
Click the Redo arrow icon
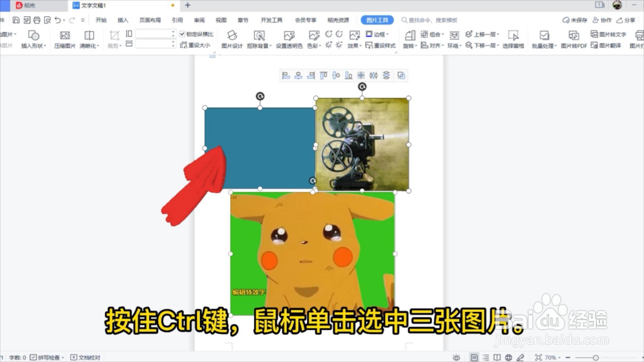tap(72, 20)
